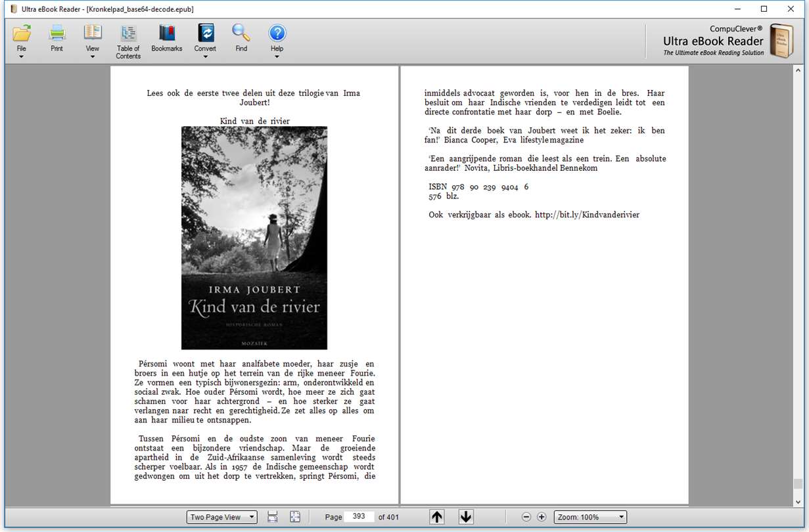Click the '576 blz.' text
809x532 pixels.
(444, 196)
